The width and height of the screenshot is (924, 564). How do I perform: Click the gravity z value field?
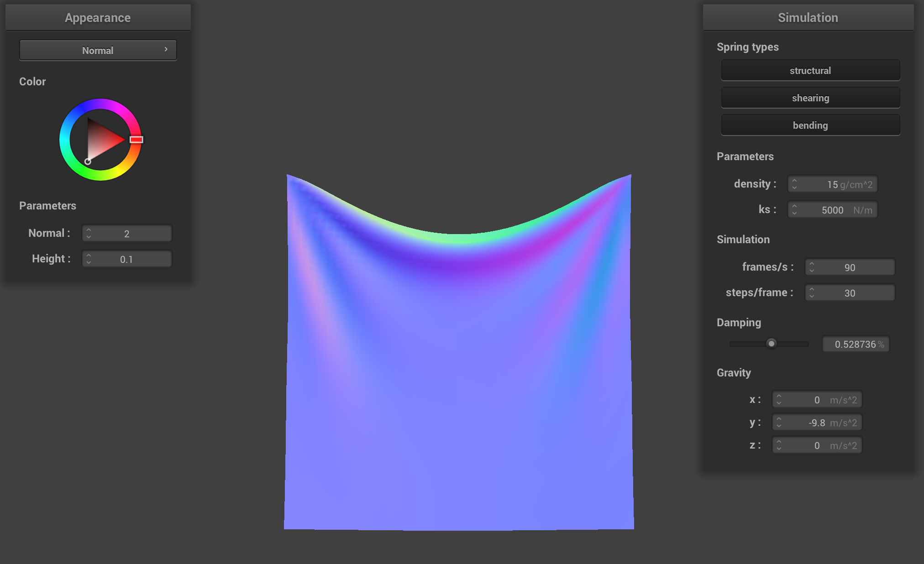(x=817, y=445)
